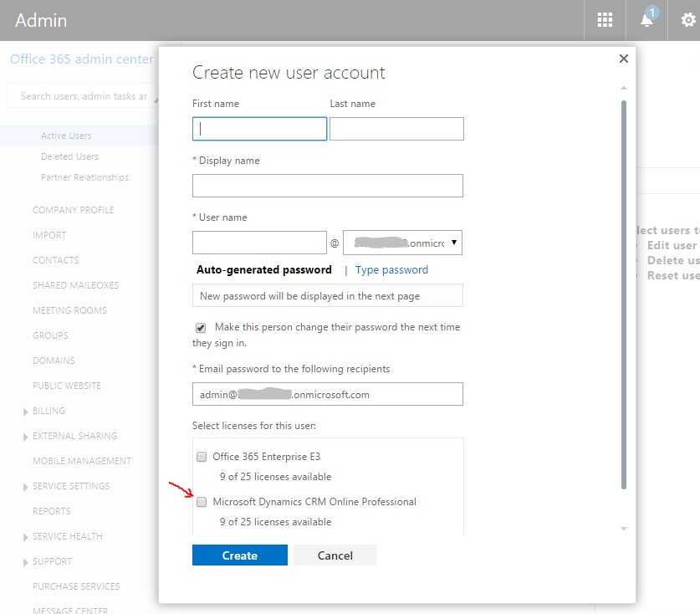Focus the Last name text box
700x614 pixels.
[x=396, y=129]
